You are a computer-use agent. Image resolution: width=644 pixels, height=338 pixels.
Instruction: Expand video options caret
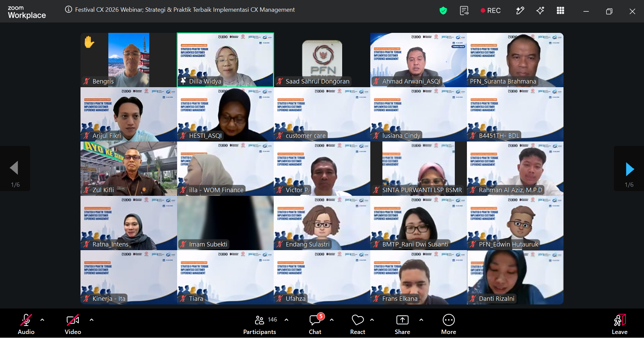pyautogui.click(x=92, y=320)
